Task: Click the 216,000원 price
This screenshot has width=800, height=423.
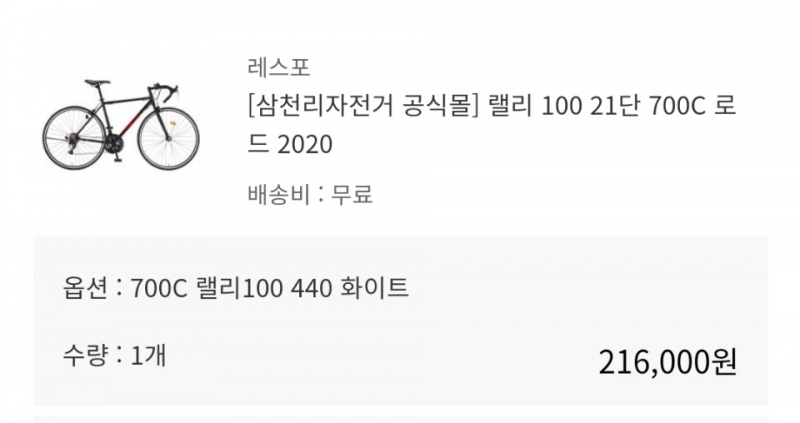Action: pos(668,362)
